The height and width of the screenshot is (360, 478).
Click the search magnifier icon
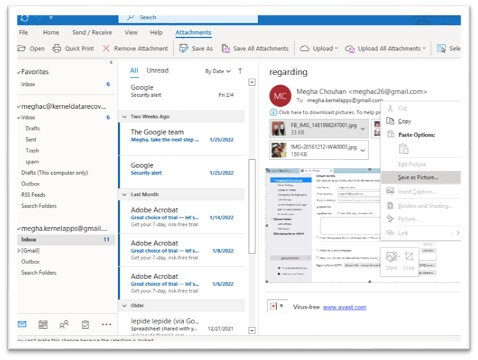click(x=130, y=17)
